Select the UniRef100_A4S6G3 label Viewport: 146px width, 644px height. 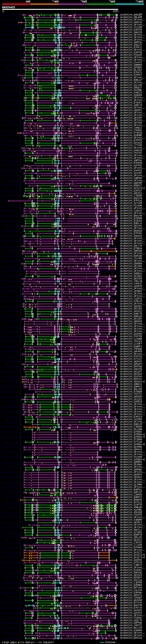pos(131,610)
